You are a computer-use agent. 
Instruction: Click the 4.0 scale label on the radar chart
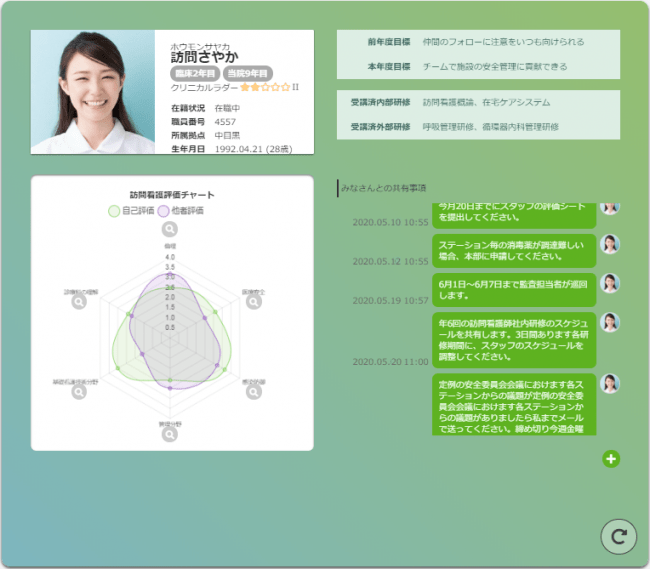[170, 257]
